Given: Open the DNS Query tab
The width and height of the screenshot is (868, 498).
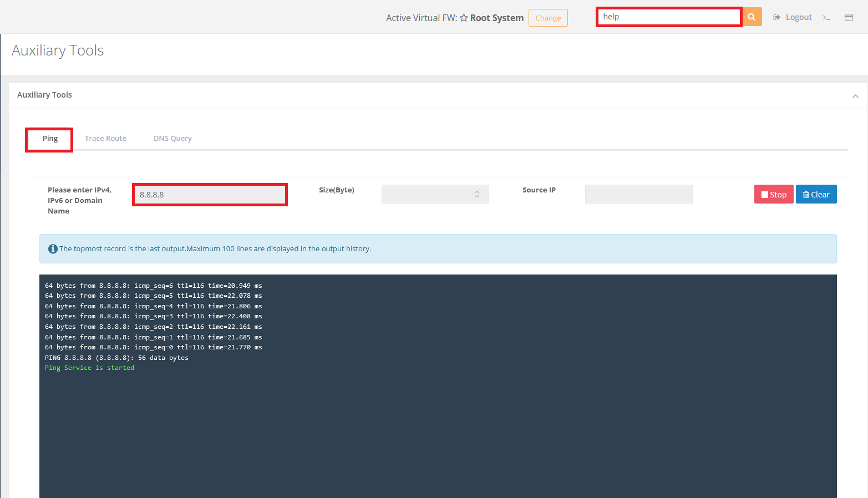Looking at the screenshot, I should (172, 139).
